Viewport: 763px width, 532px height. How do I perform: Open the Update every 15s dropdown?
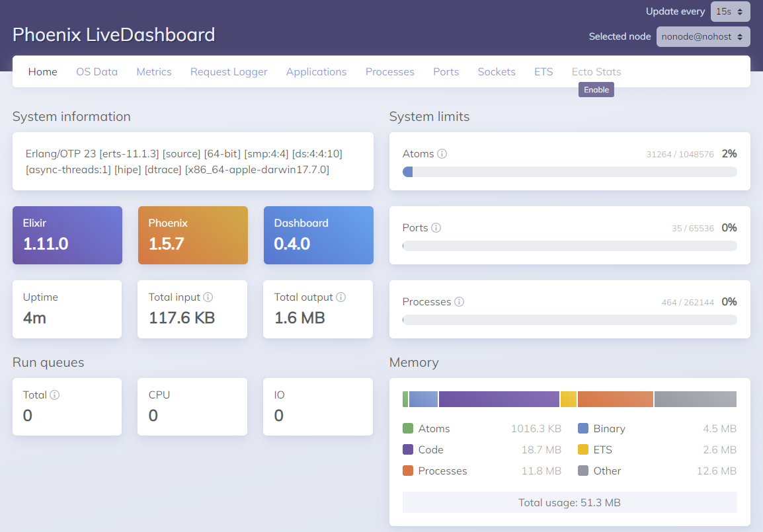pos(730,12)
